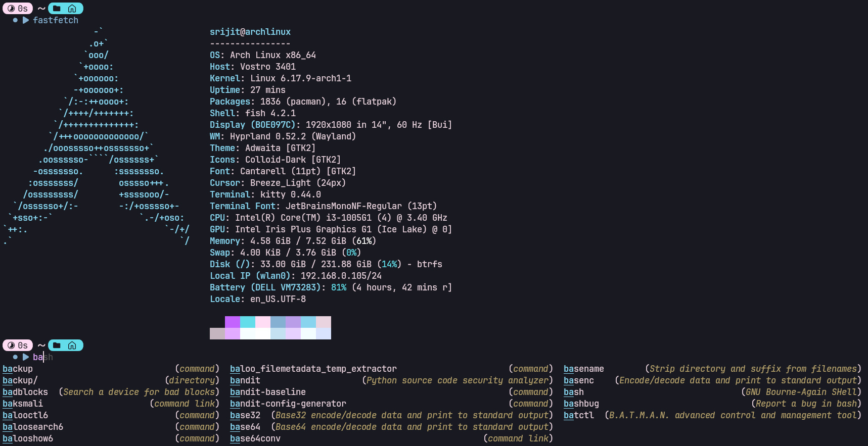Click the fastfetch command text
Viewport: 868px width, 446px height.
point(56,20)
